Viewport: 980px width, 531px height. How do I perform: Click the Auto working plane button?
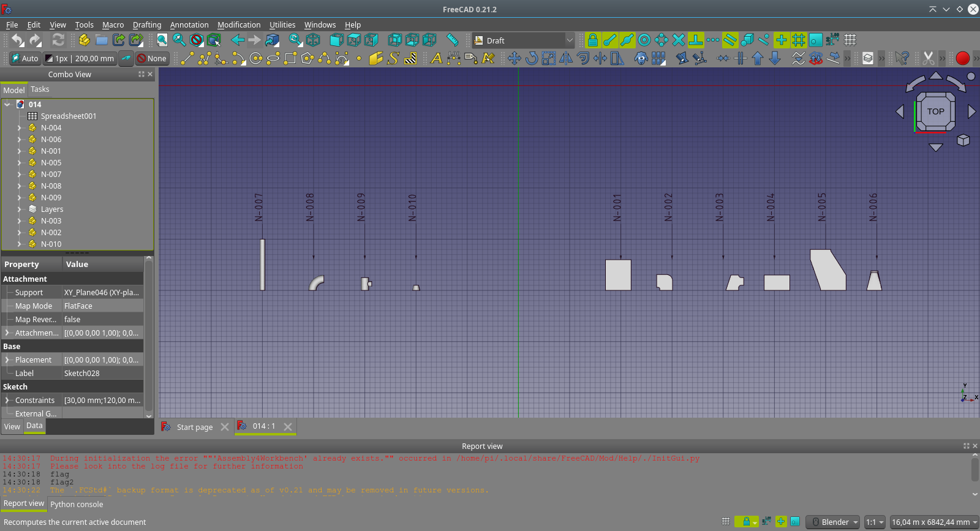(x=24, y=59)
